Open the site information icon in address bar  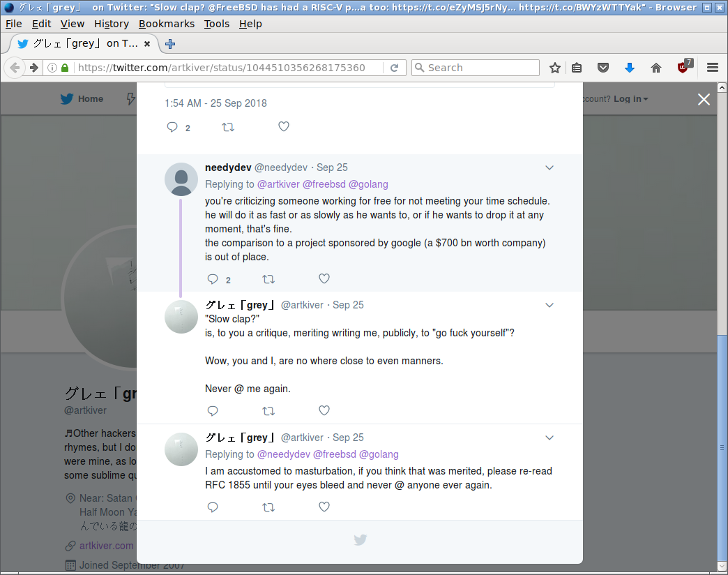pyautogui.click(x=52, y=68)
